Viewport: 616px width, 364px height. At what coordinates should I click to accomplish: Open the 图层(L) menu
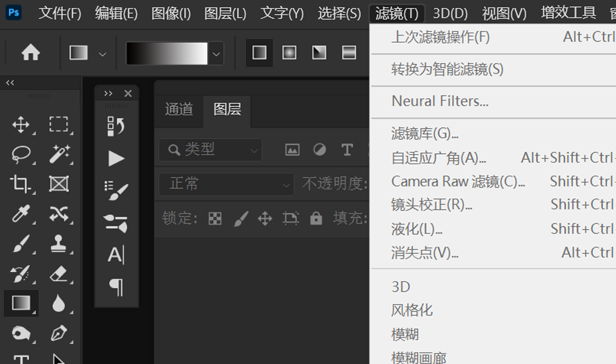click(225, 13)
